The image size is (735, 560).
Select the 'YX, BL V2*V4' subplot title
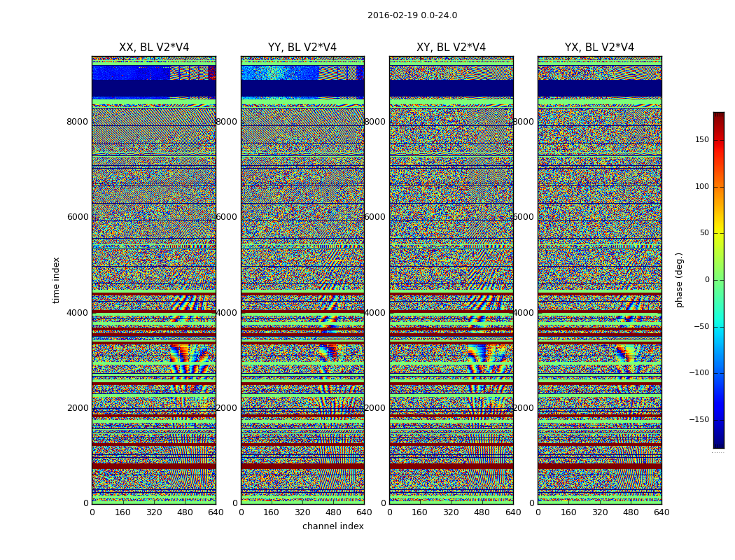599,48
